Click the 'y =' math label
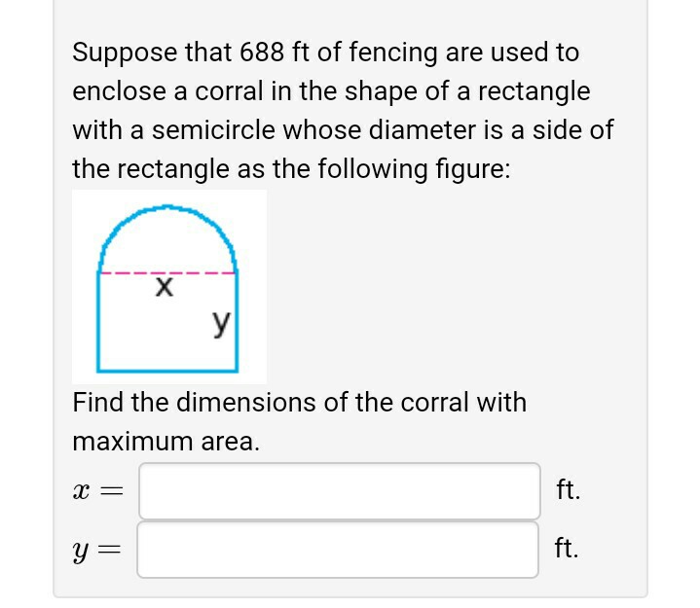This screenshot has height=608, width=700. (96, 551)
